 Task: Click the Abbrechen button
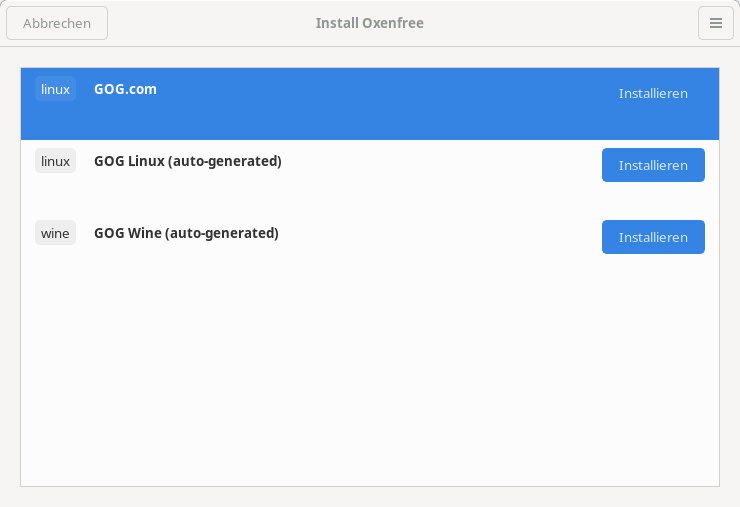[57, 23]
